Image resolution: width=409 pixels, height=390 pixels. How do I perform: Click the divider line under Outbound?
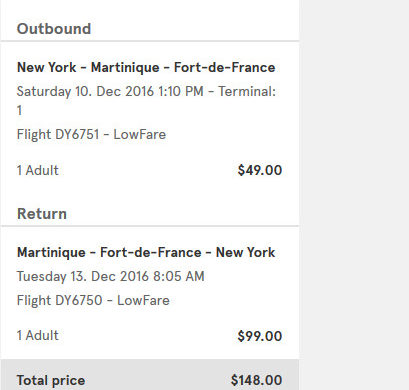coord(150,41)
